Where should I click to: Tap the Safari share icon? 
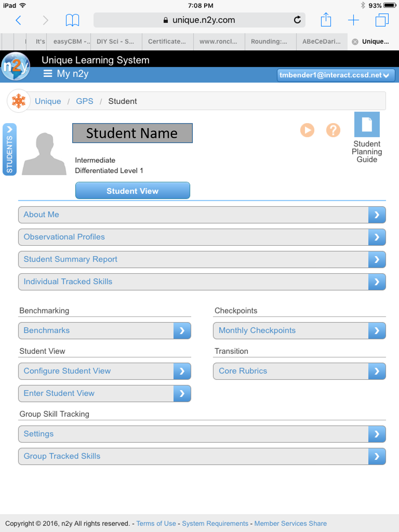tap(326, 20)
